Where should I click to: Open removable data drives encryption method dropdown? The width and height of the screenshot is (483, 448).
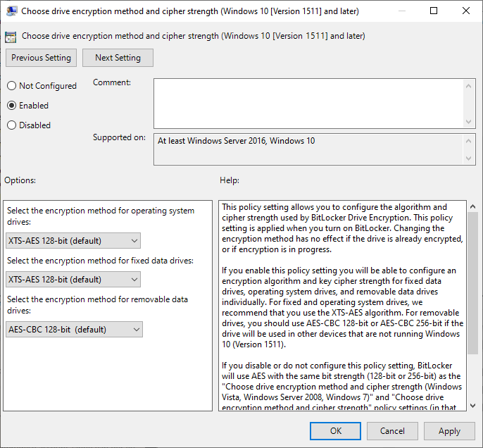tap(74, 330)
